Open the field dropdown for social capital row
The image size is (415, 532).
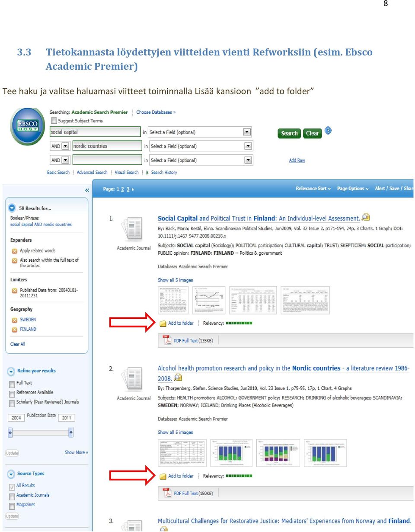click(246, 132)
